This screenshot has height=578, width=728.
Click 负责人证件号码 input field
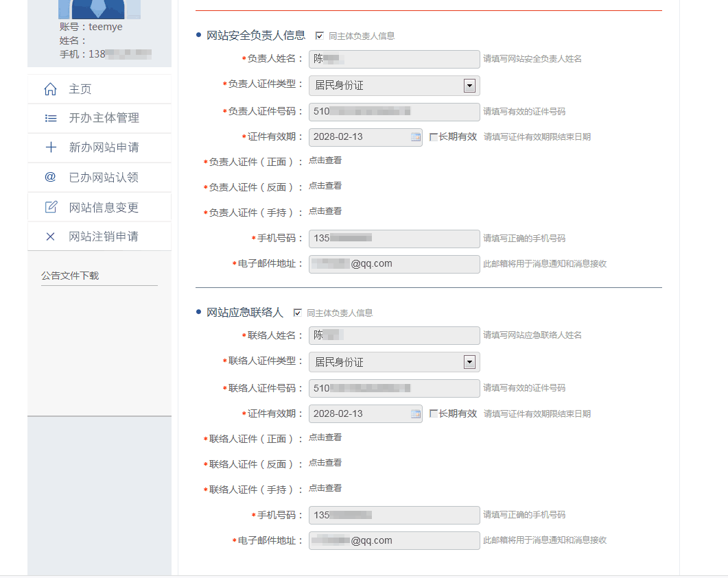[x=394, y=112]
